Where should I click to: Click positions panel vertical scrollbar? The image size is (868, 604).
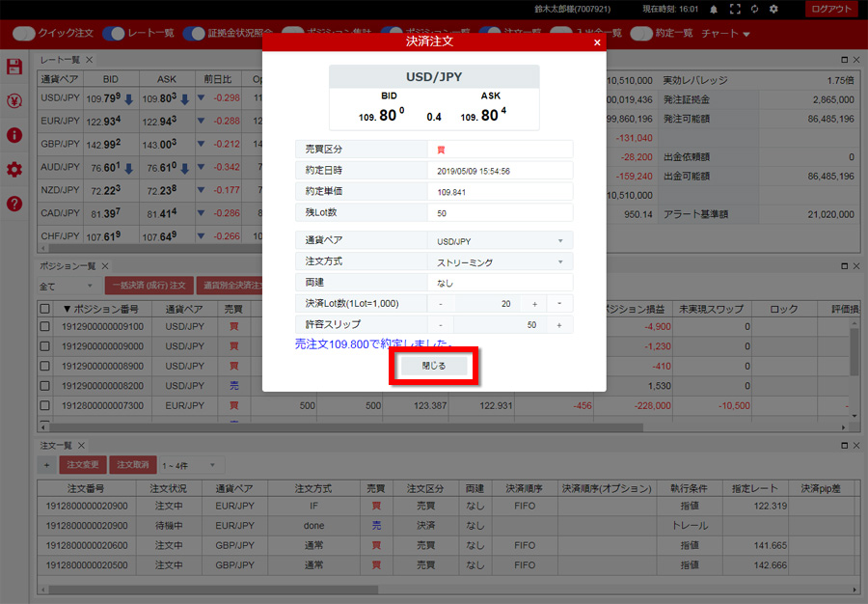pos(854,351)
